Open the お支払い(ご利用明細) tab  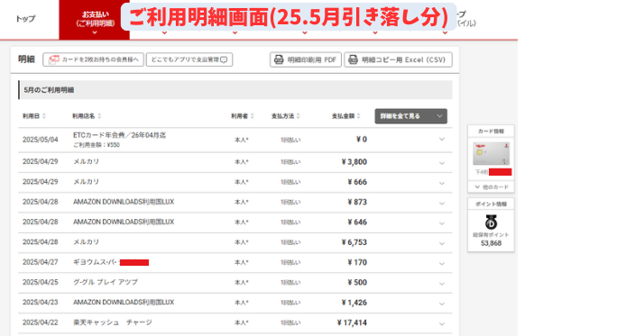coord(95,20)
